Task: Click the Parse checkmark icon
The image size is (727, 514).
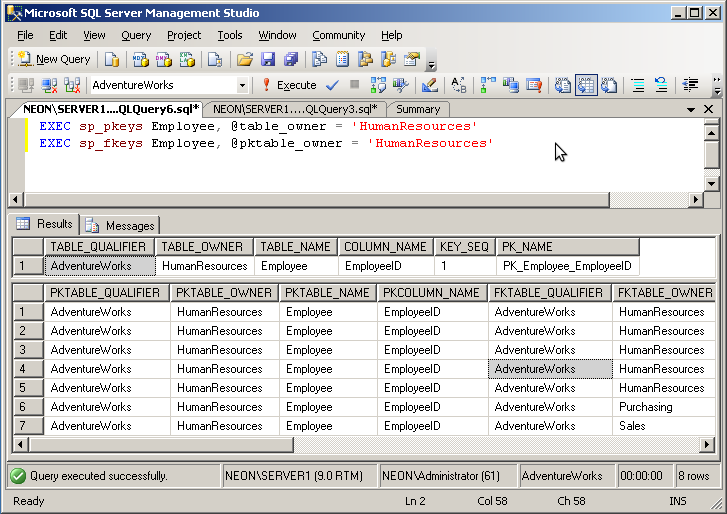Action: pos(332,85)
